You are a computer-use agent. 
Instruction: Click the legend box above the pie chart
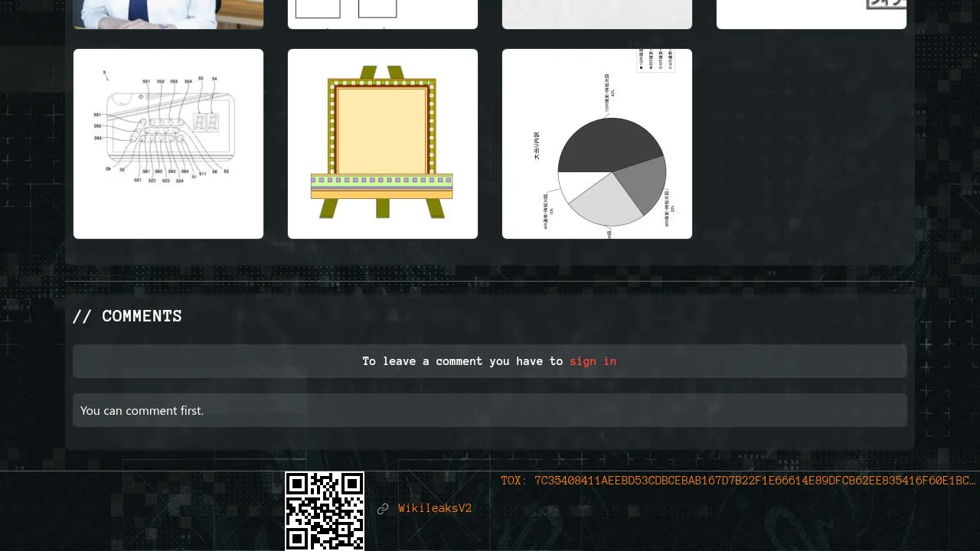[656, 60]
